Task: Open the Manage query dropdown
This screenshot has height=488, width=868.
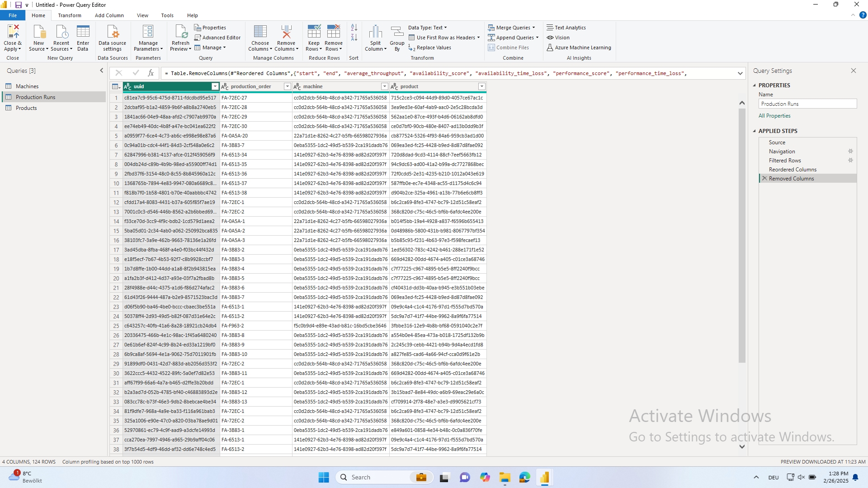Action: coord(210,47)
